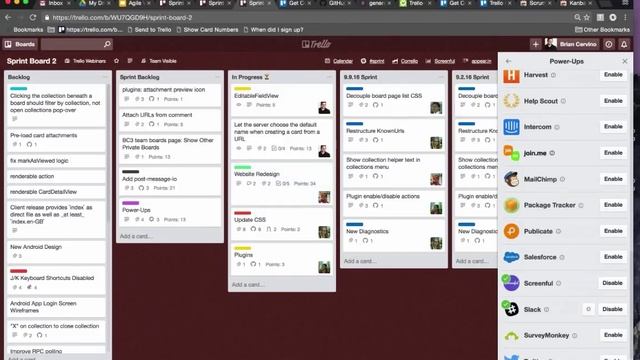640x360 pixels.
Task: Open the notifications bell icon
Action: (624, 44)
